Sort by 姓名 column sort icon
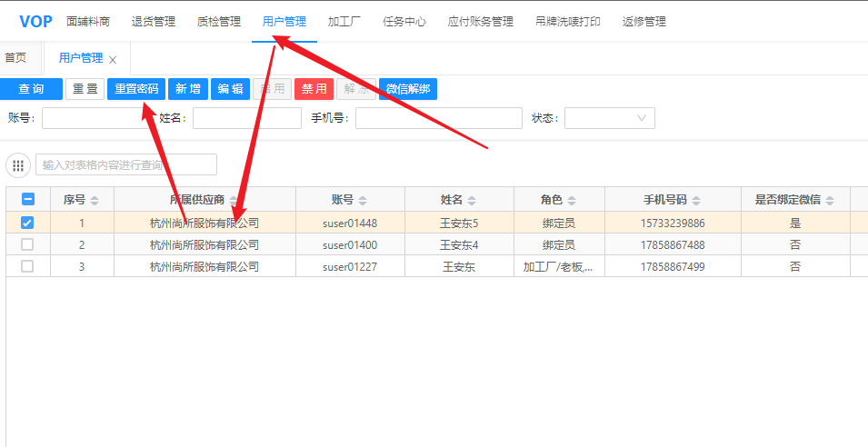The image size is (868, 447). [x=472, y=201]
